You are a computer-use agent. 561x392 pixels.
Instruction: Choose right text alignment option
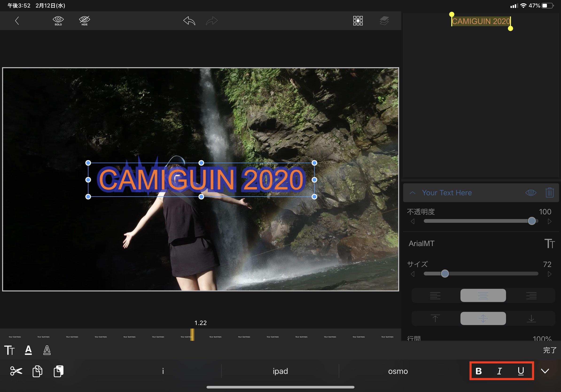531,295
